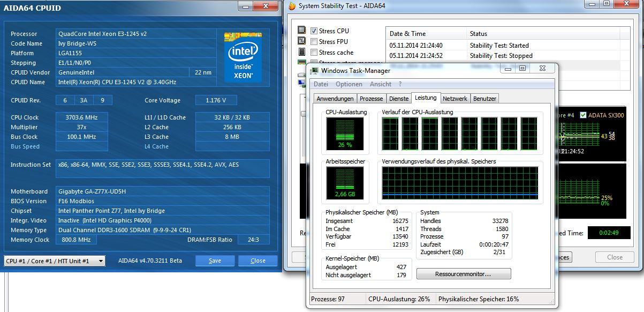
Task: Click the flame icon in System Stability Test title bar
Action: click(292, 6)
